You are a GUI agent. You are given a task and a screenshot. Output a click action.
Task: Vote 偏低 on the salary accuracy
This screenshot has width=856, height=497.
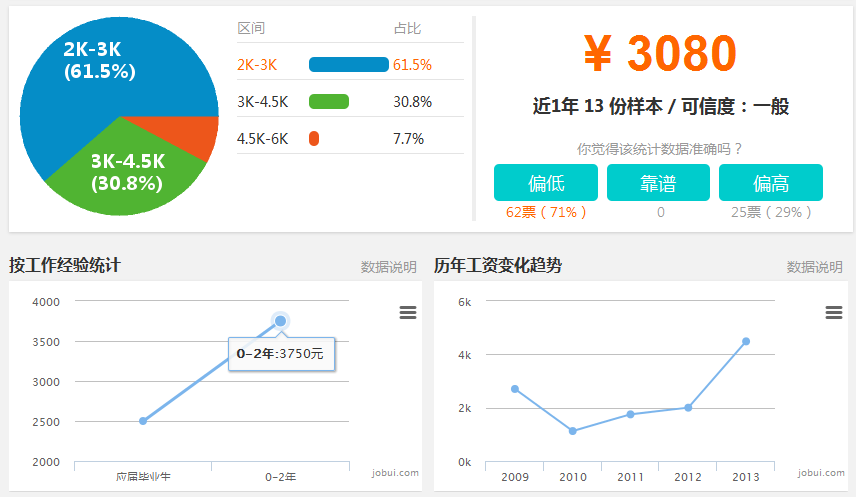tap(546, 182)
